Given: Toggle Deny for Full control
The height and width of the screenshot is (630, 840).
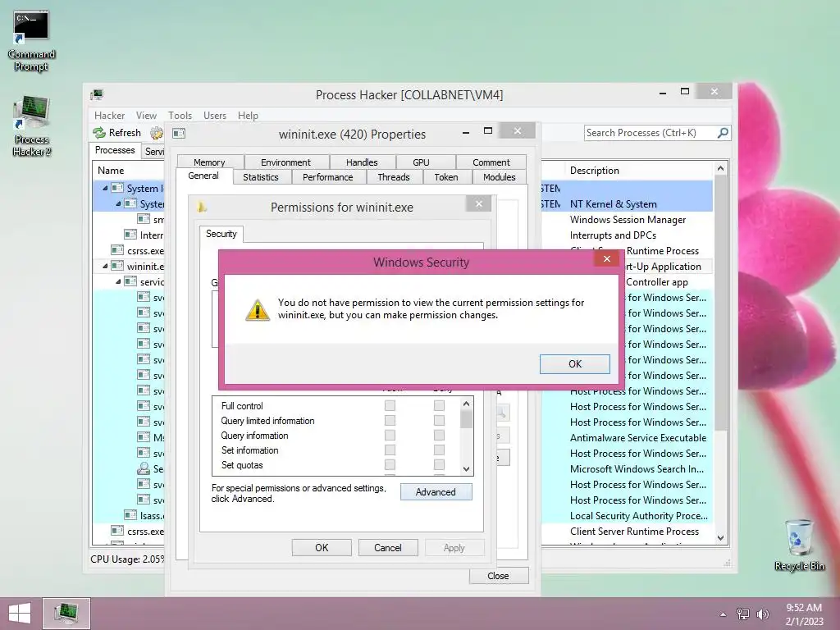Looking at the screenshot, I should point(440,405).
